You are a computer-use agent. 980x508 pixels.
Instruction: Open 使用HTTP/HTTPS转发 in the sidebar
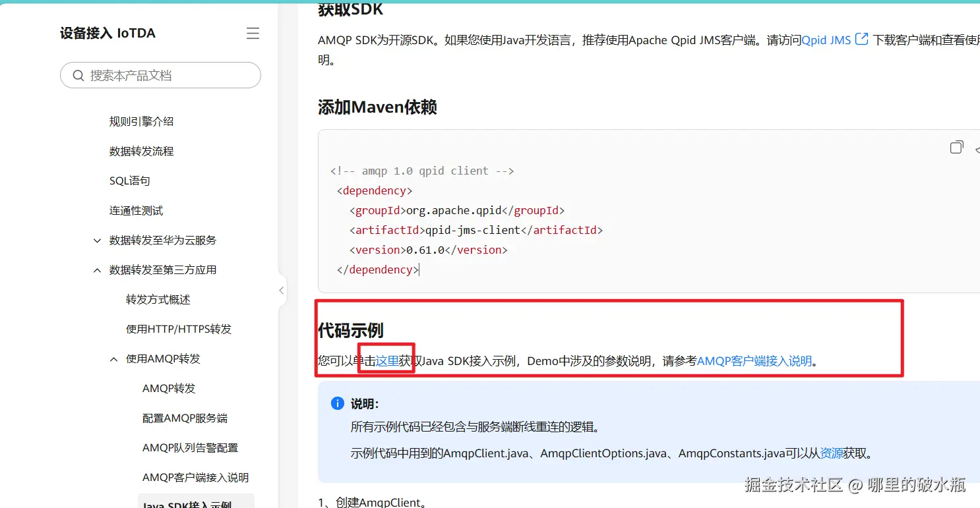pyautogui.click(x=179, y=329)
